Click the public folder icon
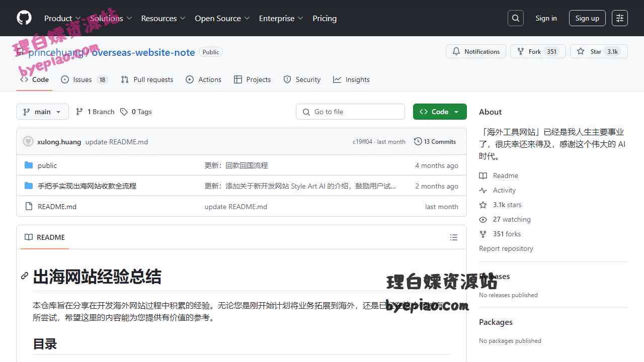This screenshot has height=362, width=644. (x=29, y=165)
